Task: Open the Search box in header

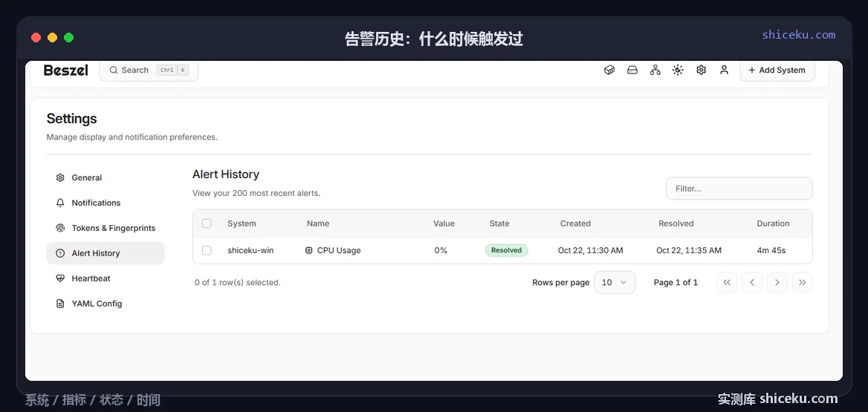Action: [149, 71]
